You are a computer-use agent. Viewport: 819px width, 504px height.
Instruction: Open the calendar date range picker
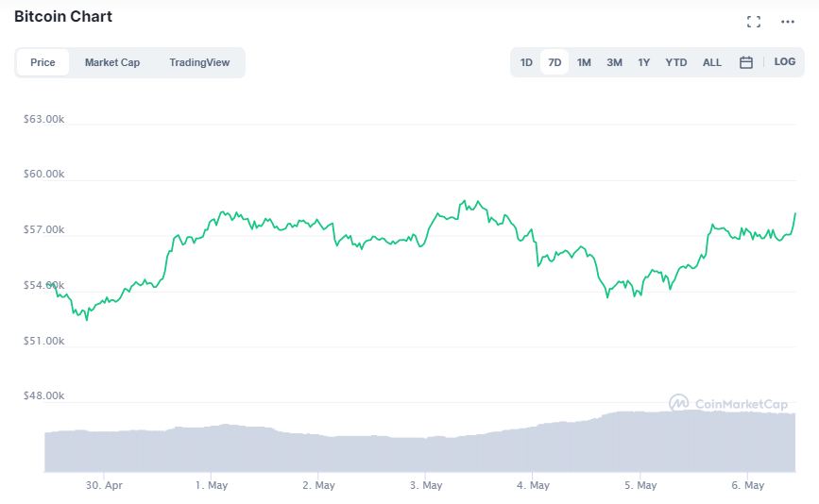745,62
